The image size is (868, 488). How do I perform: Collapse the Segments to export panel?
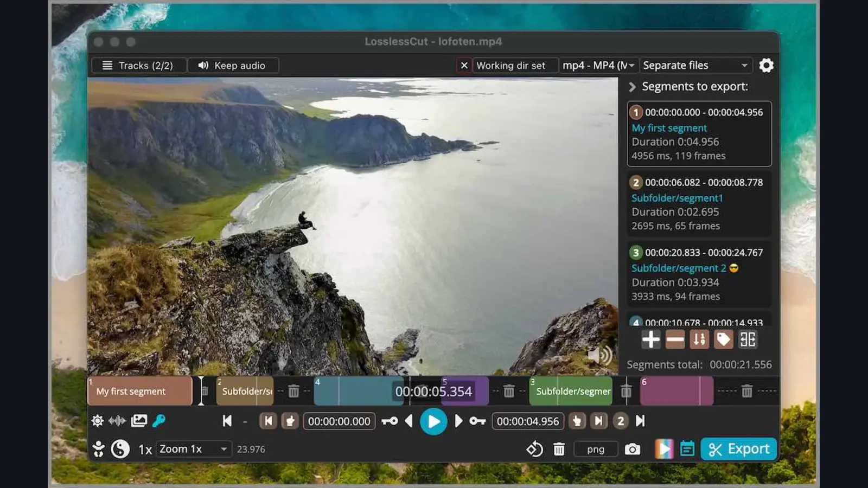[632, 87]
